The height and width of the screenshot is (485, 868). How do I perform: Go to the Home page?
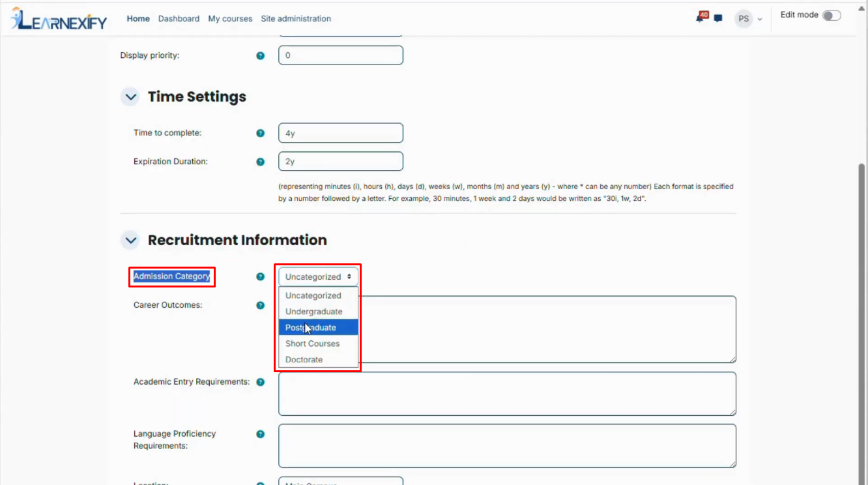(138, 19)
